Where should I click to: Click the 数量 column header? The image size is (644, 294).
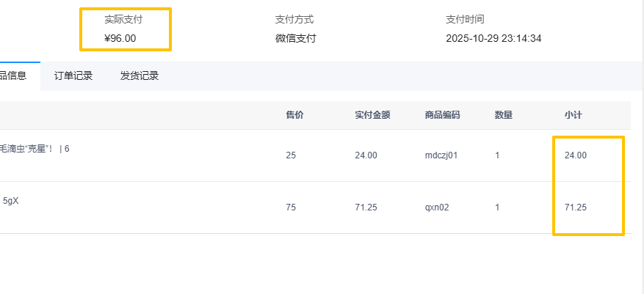coord(504,115)
